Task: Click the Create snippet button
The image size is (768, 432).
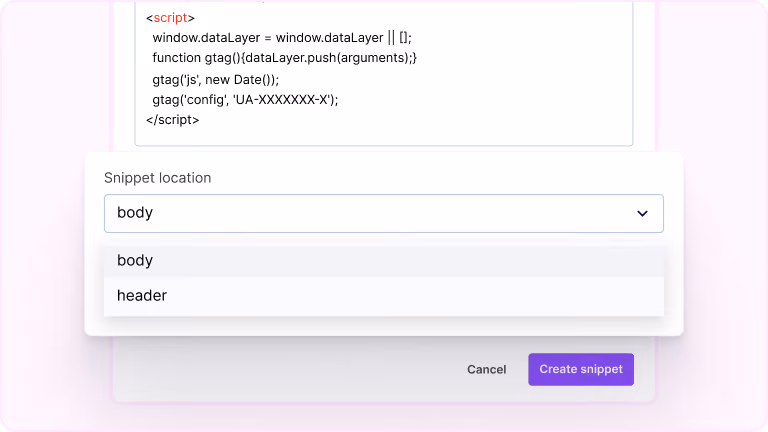Action: 581,369
